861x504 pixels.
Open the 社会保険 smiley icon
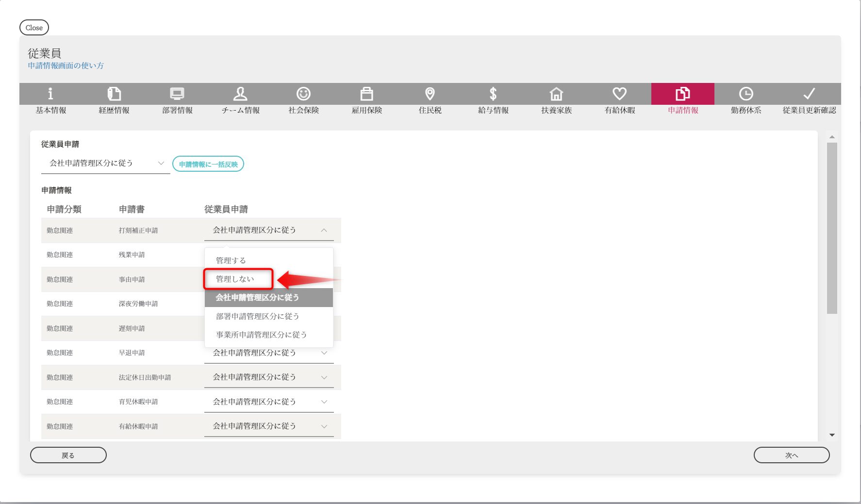point(303,94)
